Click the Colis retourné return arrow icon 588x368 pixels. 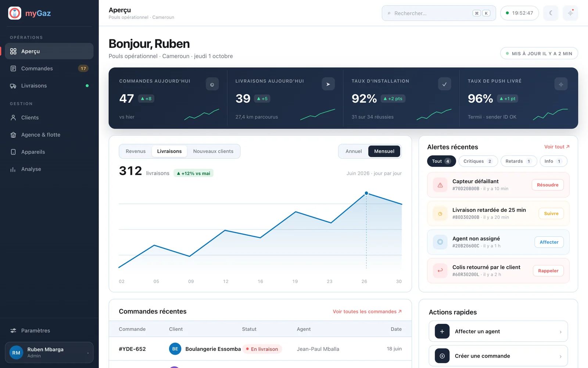click(x=440, y=270)
